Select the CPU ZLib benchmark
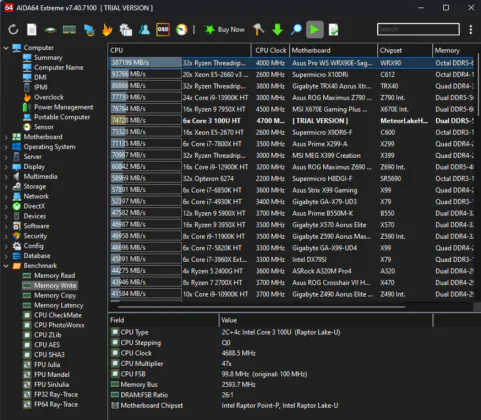 [x=48, y=335]
